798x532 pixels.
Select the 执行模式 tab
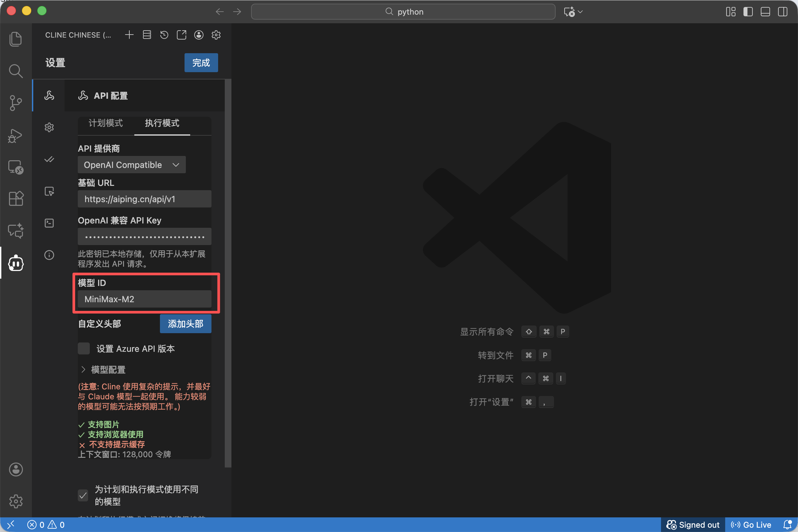[162, 123]
